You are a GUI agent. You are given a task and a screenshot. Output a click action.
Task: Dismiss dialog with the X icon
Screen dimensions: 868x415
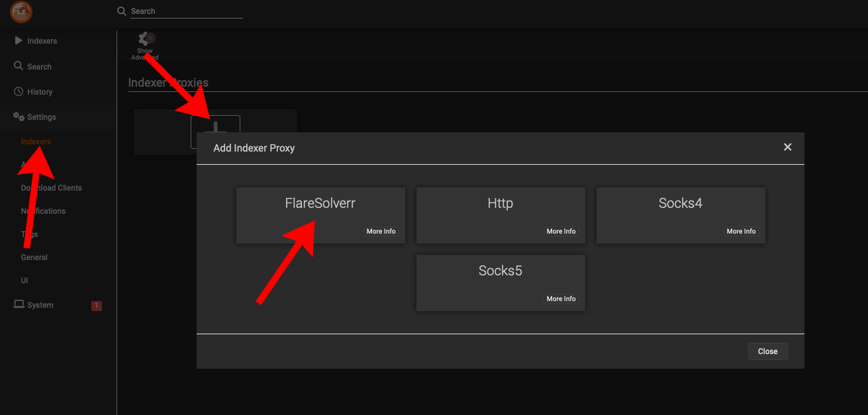pos(787,147)
